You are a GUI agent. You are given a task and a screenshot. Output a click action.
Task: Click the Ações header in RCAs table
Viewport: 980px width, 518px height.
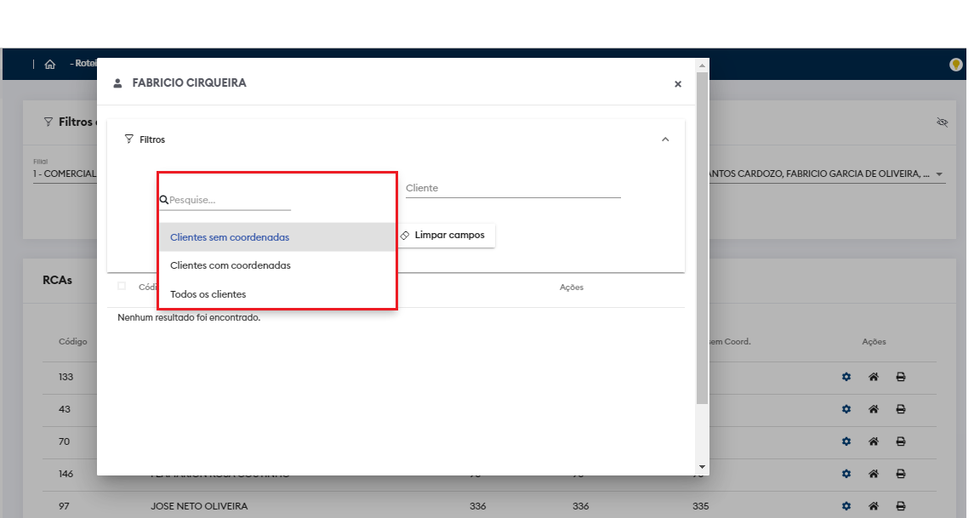pyautogui.click(x=874, y=342)
